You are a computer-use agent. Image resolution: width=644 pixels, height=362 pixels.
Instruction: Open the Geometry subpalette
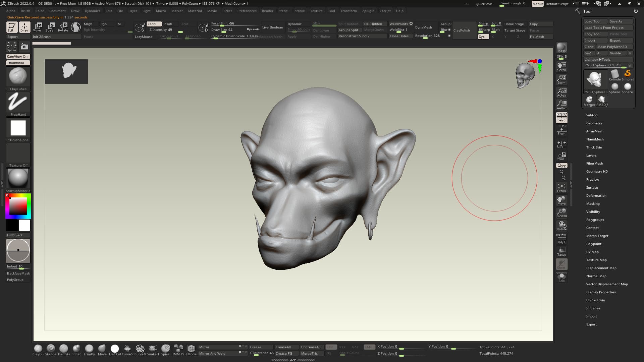point(594,123)
